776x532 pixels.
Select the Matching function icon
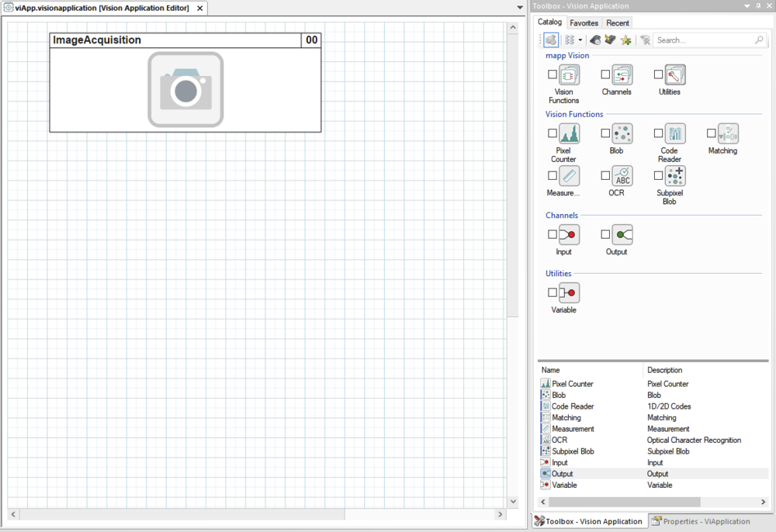click(x=728, y=133)
